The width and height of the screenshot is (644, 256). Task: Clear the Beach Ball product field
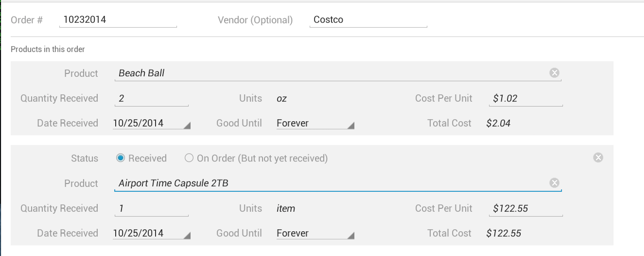[554, 73]
